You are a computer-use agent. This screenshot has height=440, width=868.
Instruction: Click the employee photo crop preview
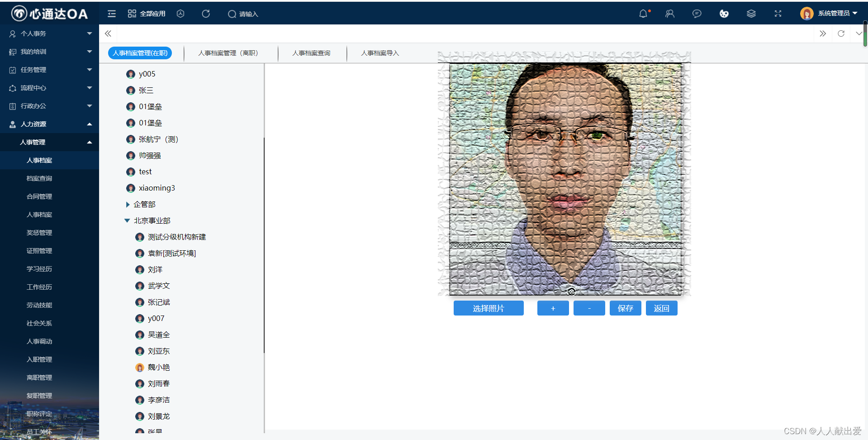565,179
